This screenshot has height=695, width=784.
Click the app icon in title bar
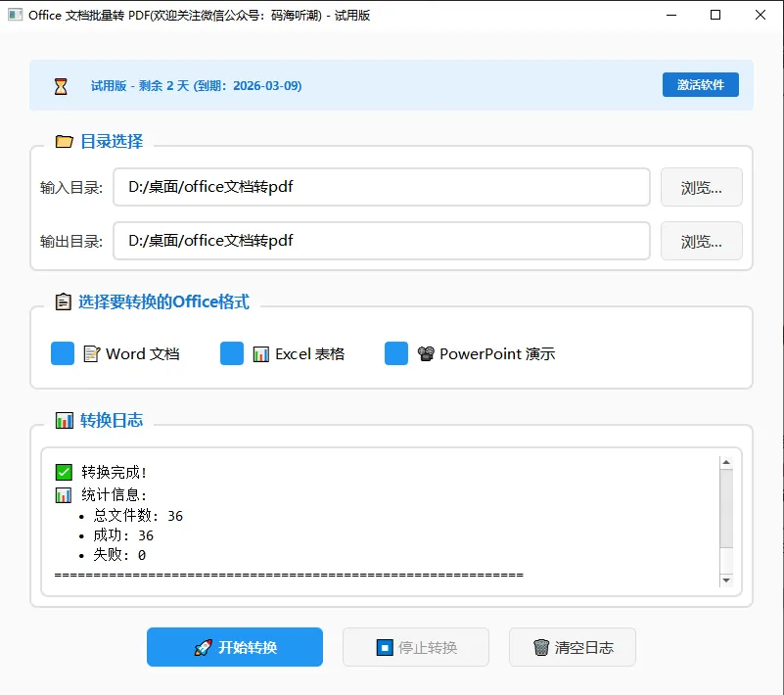pyautogui.click(x=15, y=15)
